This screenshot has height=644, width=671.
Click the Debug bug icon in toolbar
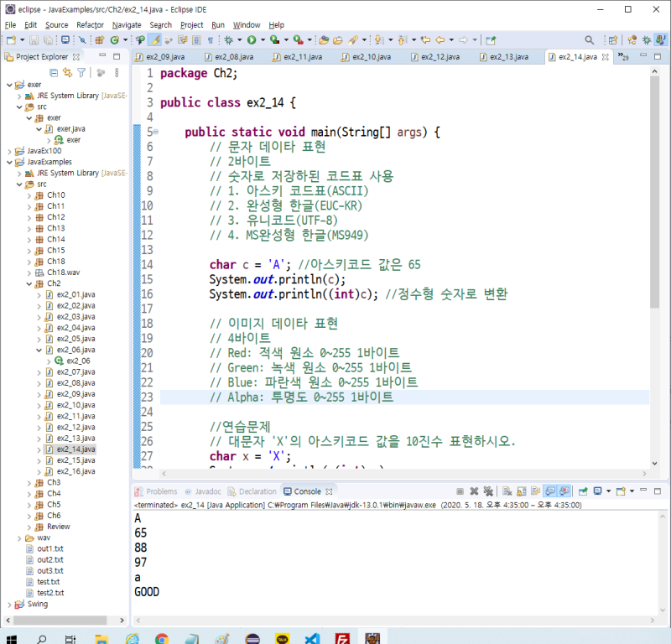pyautogui.click(x=229, y=39)
